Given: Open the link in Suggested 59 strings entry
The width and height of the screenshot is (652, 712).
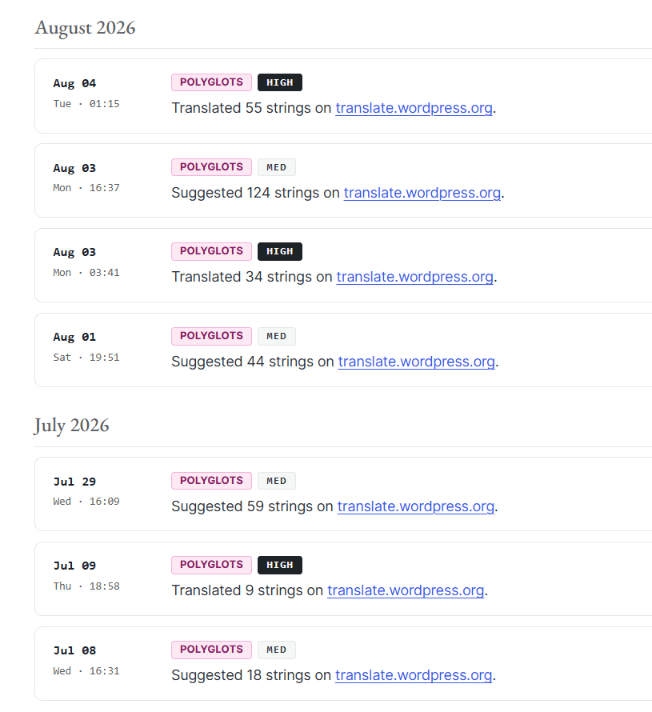Looking at the screenshot, I should 415,507.
